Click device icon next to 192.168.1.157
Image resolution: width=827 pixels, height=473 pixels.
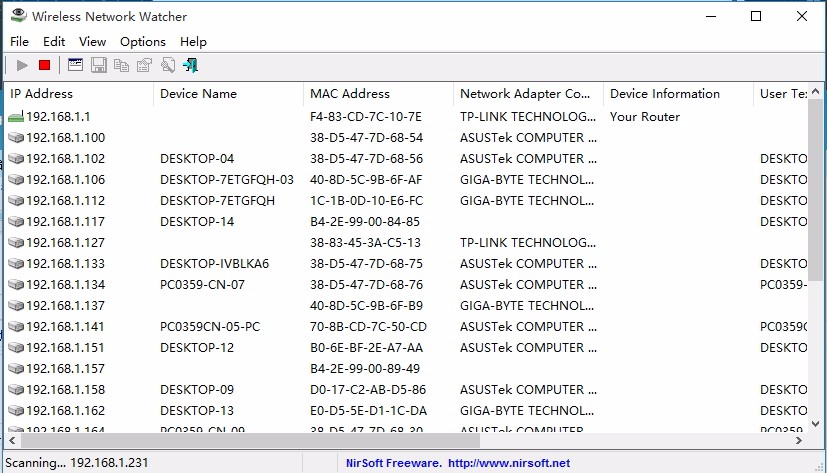[16, 369]
